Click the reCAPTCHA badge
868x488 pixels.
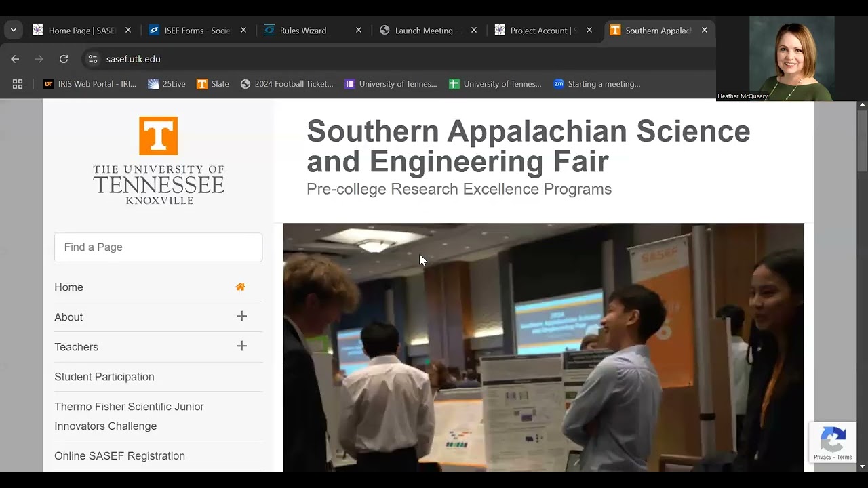point(833,442)
